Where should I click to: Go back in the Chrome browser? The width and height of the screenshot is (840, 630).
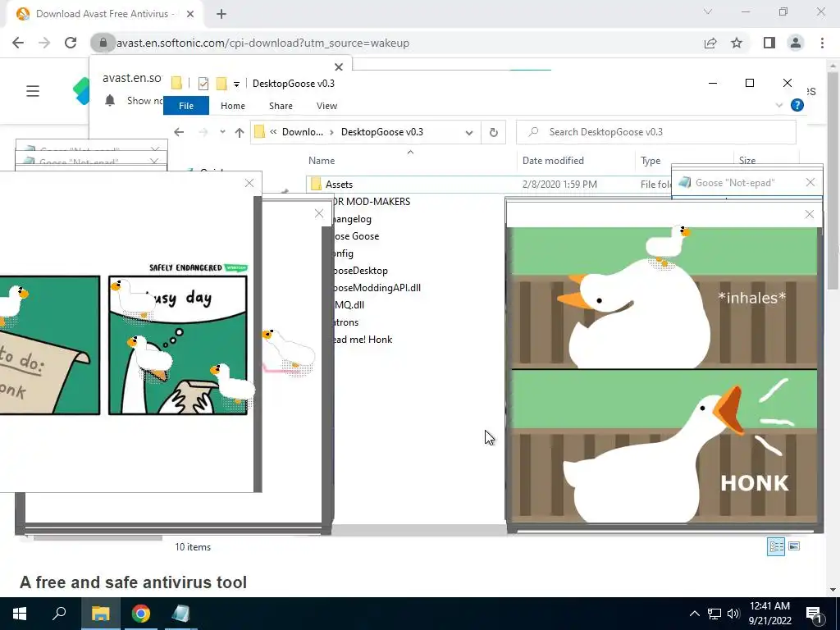pyautogui.click(x=18, y=43)
